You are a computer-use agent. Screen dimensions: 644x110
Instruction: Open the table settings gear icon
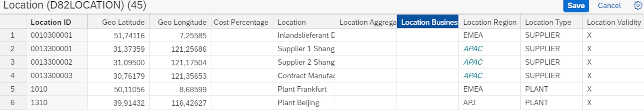pyautogui.click(x=638, y=5)
